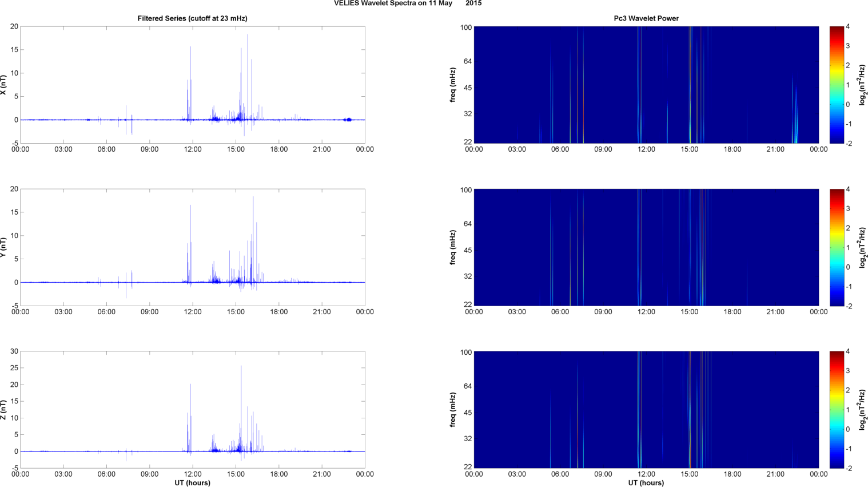Image resolution: width=868 pixels, height=487 pixels.
Task: Click 'freq (mHz)' label of middle wavelet plot
Action: 453,247
